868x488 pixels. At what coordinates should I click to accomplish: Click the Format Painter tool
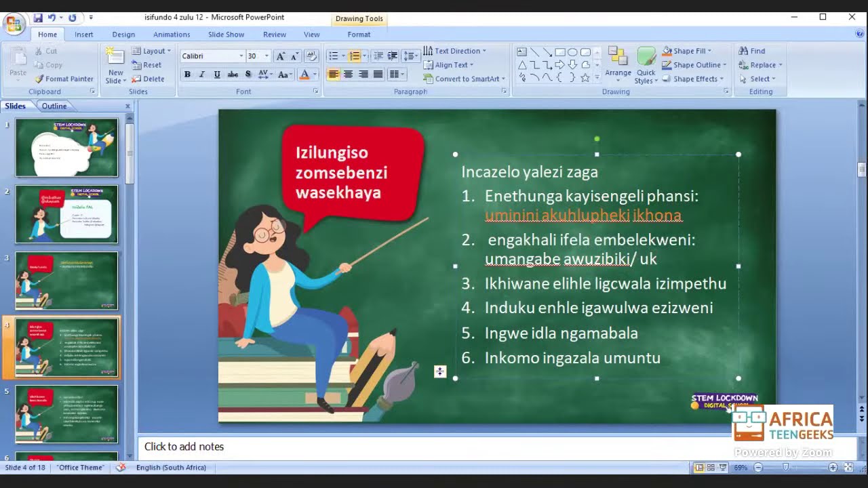point(64,79)
